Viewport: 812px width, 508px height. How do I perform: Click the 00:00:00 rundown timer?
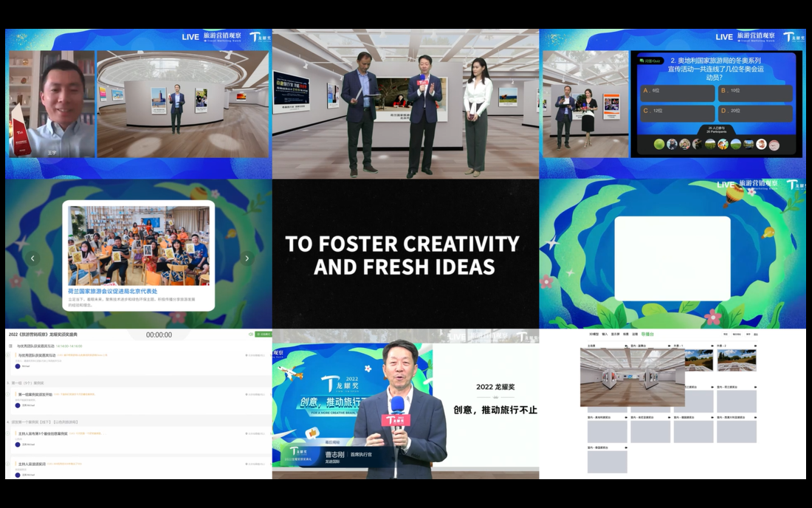point(159,334)
